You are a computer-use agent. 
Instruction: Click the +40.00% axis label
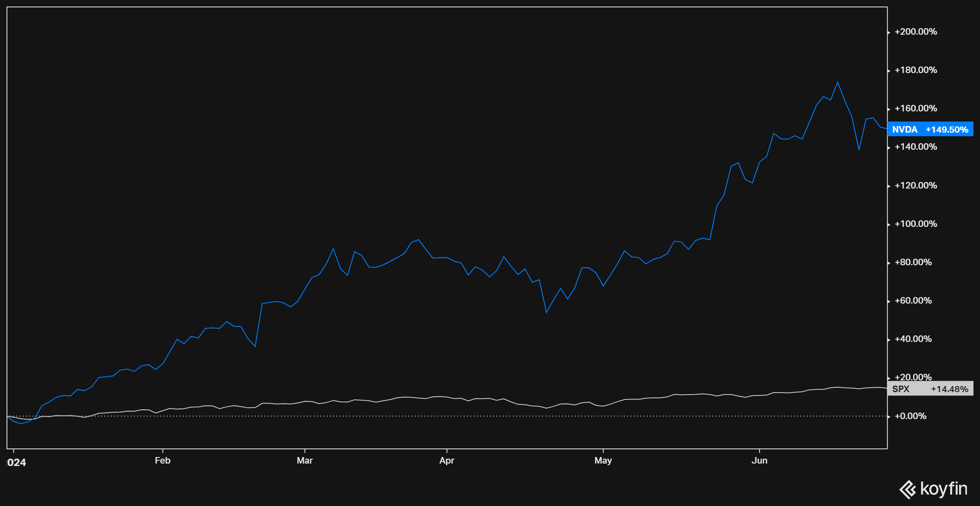pos(913,339)
